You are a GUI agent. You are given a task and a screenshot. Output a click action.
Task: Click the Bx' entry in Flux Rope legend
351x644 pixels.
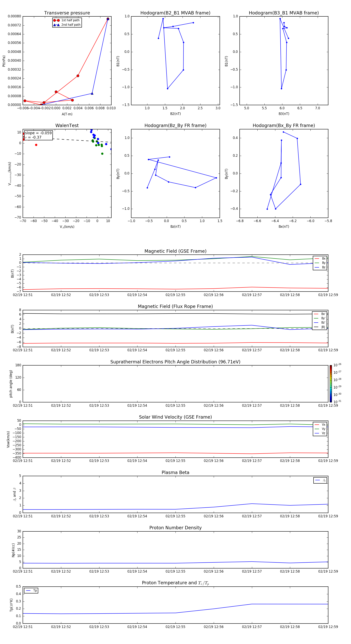coord(320,314)
